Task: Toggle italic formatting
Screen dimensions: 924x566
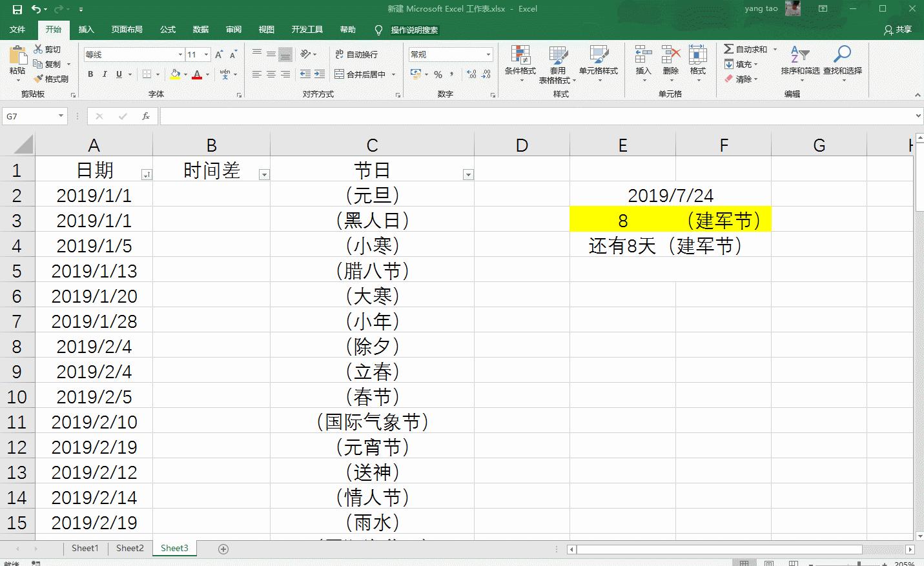Action: pos(105,75)
